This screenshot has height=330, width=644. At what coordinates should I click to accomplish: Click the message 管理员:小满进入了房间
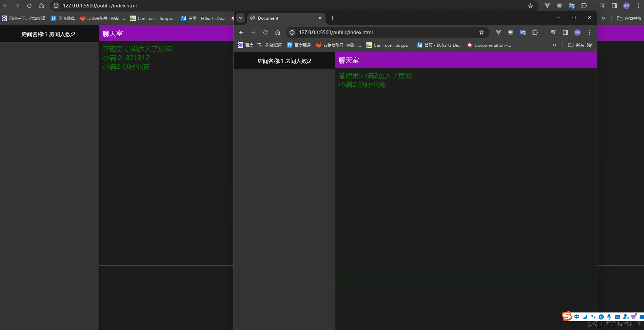(137, 49)
